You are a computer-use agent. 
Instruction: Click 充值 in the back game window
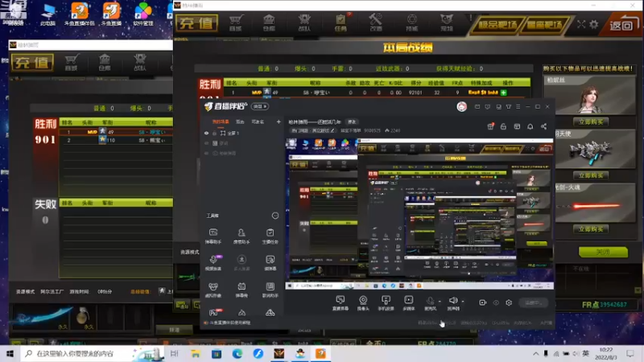click(x=32, y=63)
